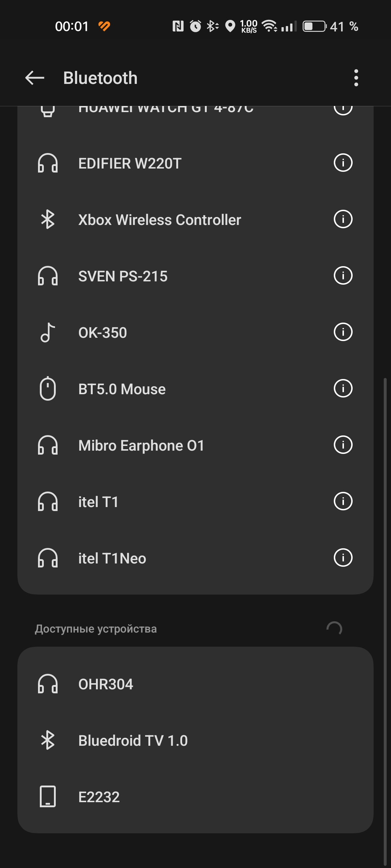Open info for itel T1
This screenshot has height=868, width=391.
pos(343,501)
